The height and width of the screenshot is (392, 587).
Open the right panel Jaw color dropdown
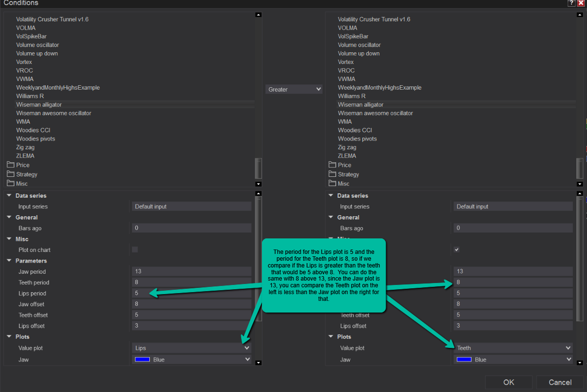[513, 360]
